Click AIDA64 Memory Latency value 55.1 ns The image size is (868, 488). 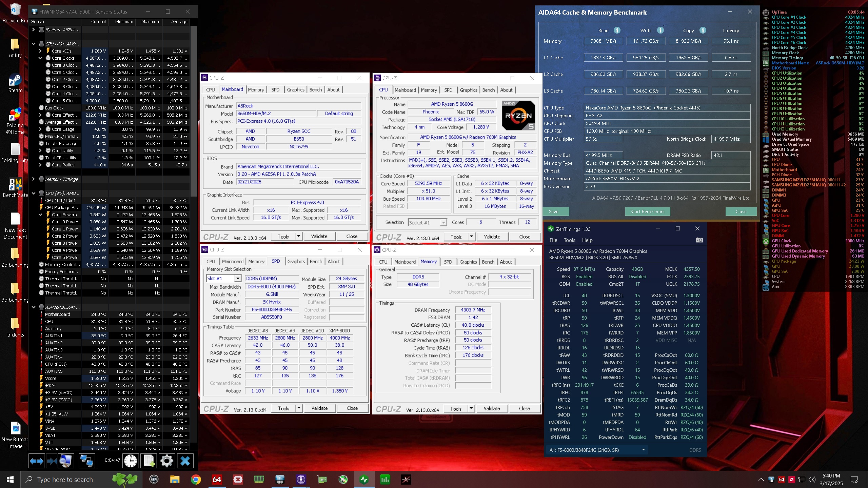(x=731, y=41)
